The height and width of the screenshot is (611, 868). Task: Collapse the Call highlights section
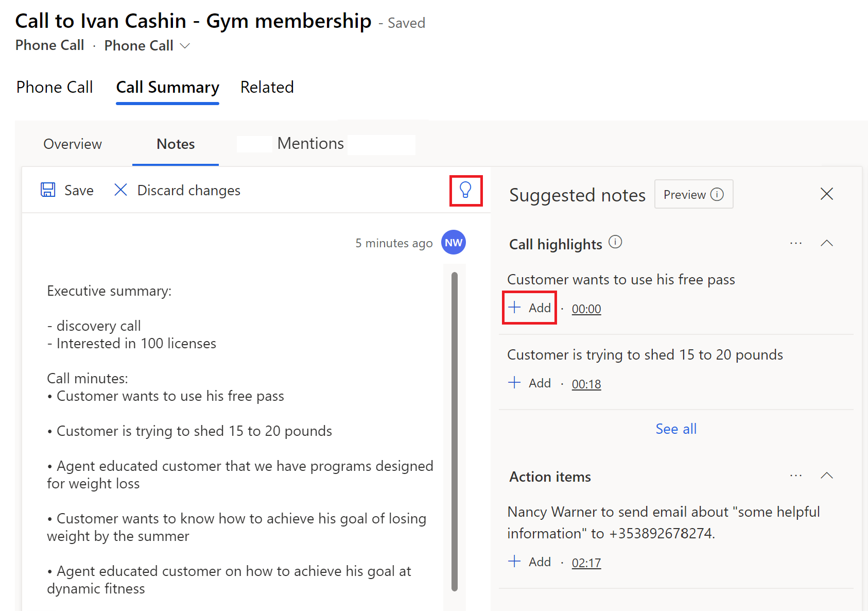tap(826, 243)
